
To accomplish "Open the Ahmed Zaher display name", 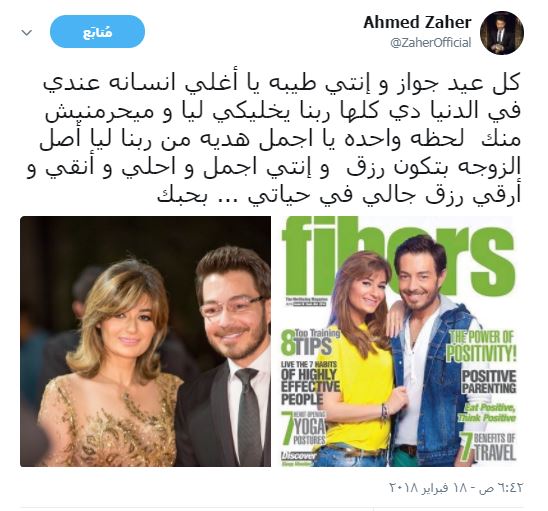I will coord(417,23).
